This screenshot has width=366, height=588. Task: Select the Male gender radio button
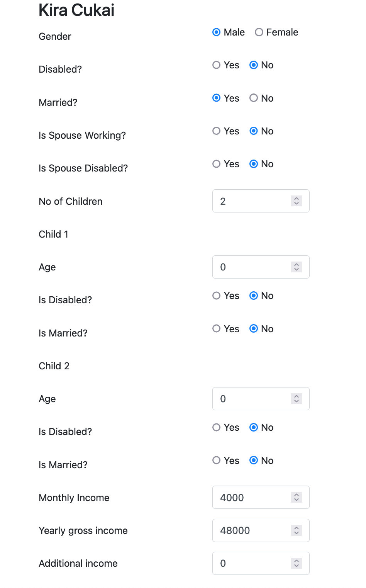(x=217, y=32)
